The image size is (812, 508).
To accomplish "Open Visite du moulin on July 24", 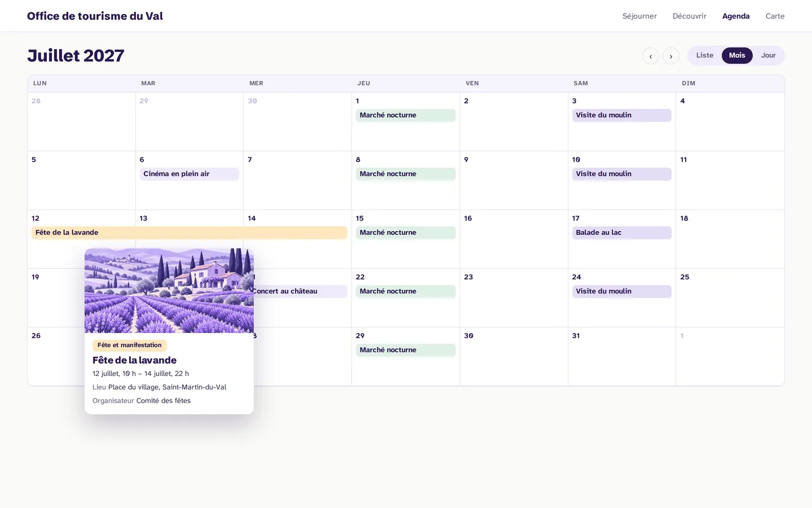I will click(621, 291).
